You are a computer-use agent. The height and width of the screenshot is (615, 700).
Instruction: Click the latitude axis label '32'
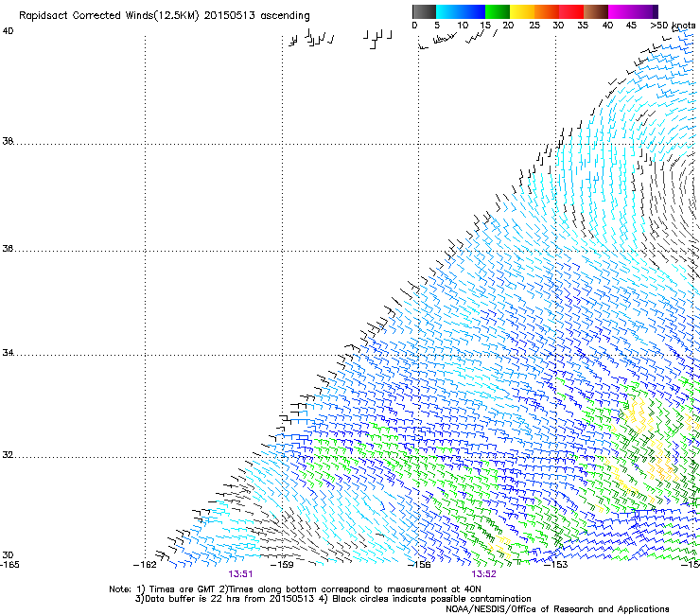click(x=8, y=455)
